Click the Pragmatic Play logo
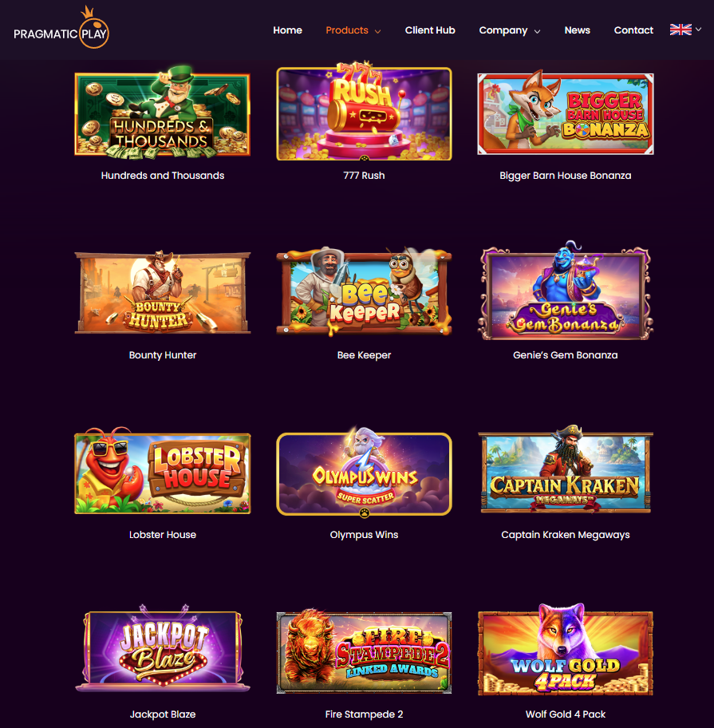714x728 pixels. [61, 27]
